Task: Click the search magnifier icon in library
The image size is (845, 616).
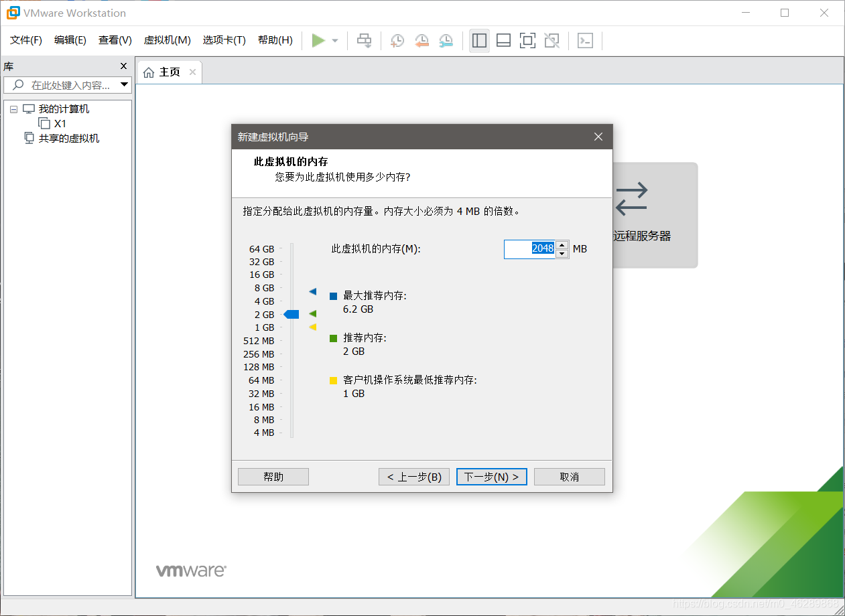Action: coord(18,85)
